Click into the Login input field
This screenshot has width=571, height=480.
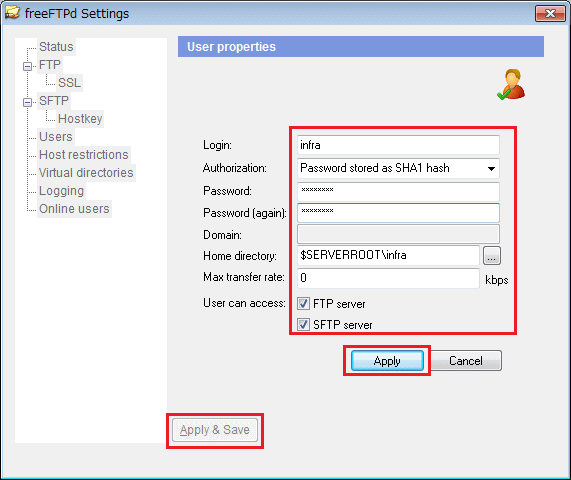click(x=398, y=145)
